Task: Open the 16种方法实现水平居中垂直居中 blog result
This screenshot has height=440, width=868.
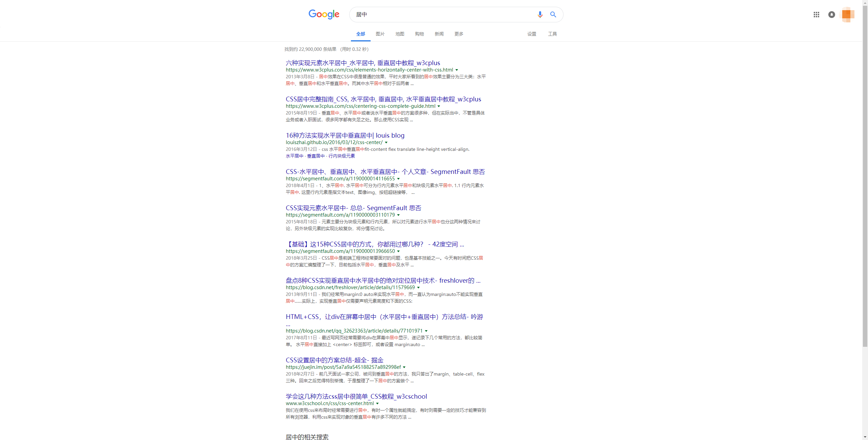Action: pos(344,135)
